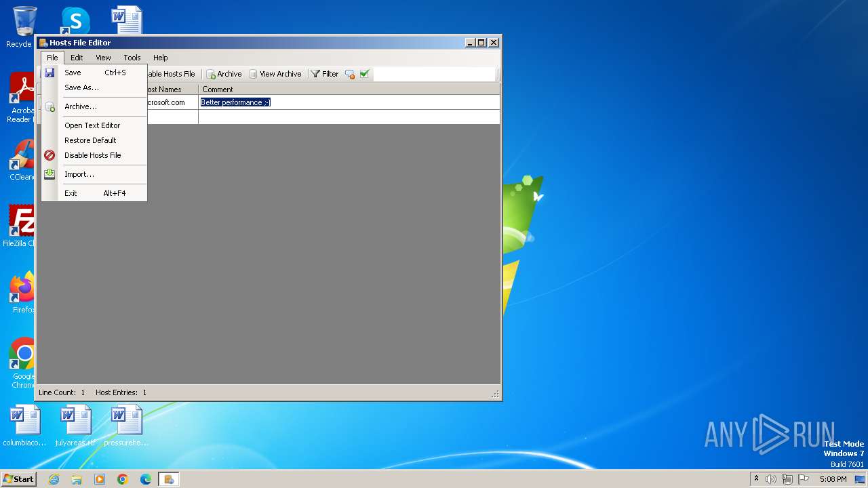Click Hosts File Editor taskbar button

[x=169, y=479]
